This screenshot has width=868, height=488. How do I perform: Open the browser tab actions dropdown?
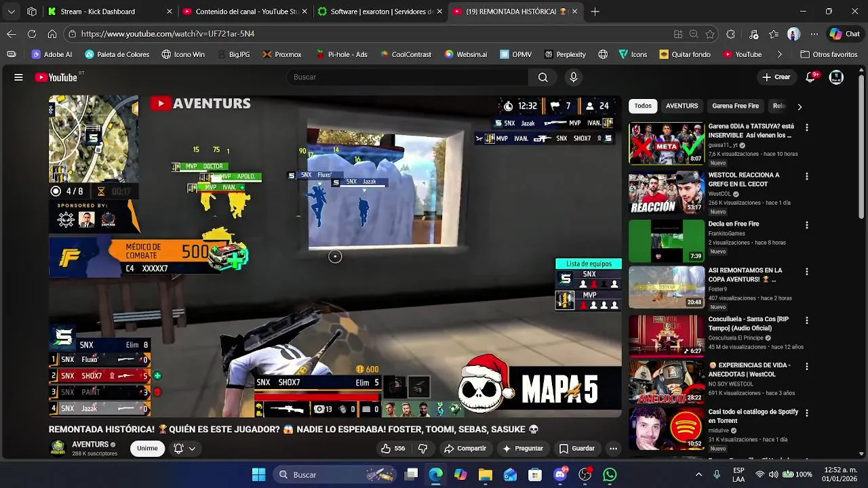point(11,12)
